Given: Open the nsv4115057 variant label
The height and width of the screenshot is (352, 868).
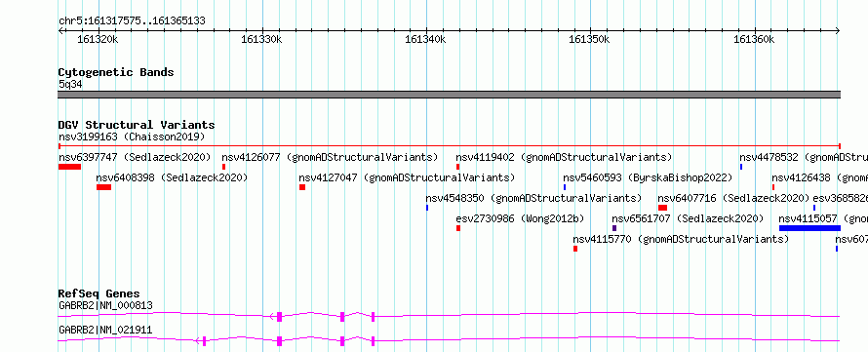Looking at the screenshot, I should click(x=823, y=218).
